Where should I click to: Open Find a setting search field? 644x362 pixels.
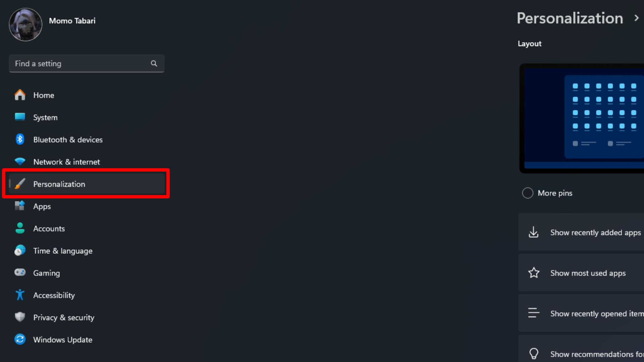[86, 63]
